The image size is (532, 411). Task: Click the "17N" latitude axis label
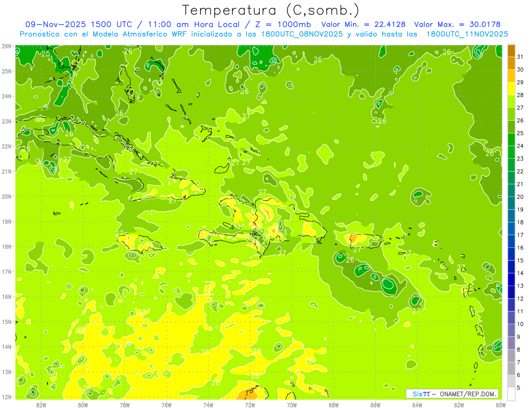pos(7,272)
